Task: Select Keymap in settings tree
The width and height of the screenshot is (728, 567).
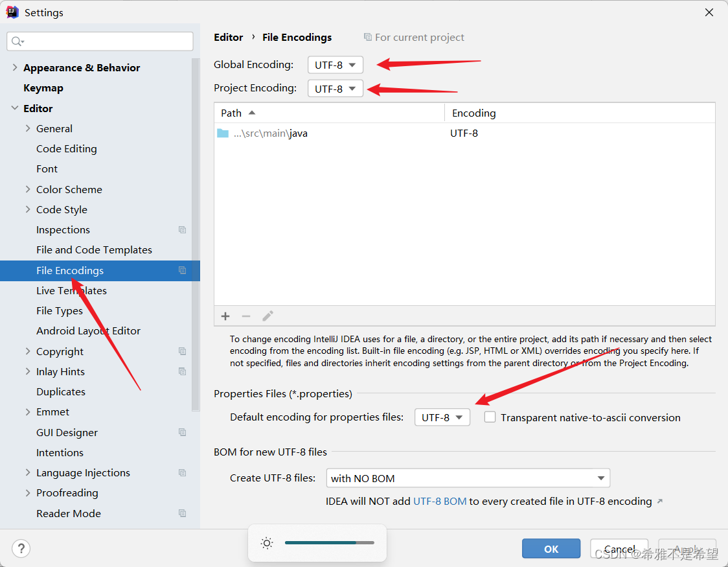Action: pos(43,87)
